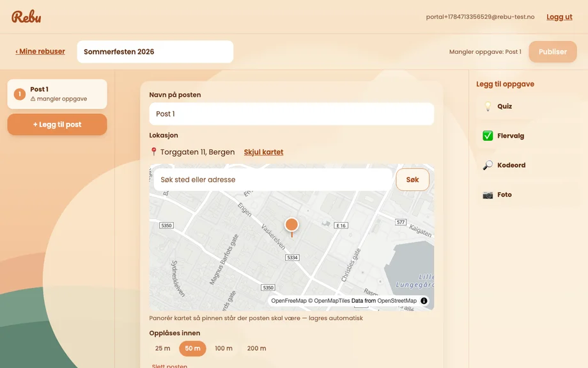The image size is (588, 368).
Task: Click the red location pin beside Torggaten 11
Action: coord(153,151)
